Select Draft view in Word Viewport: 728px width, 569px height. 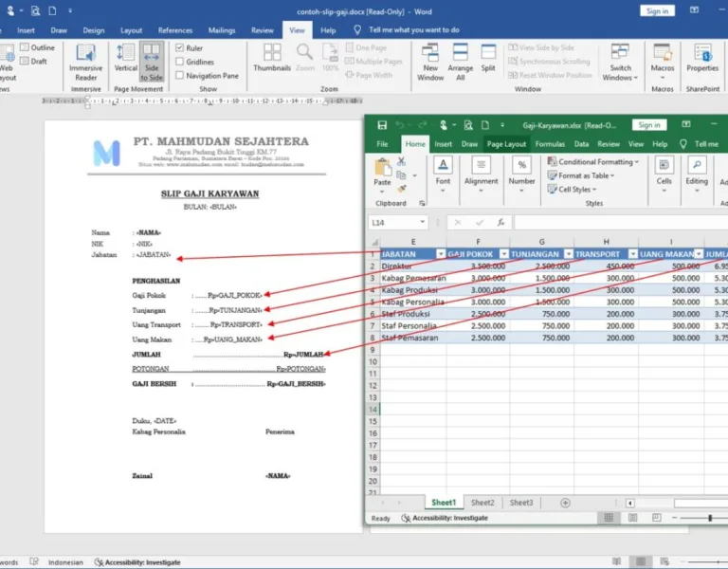click(x=33, y=61)
